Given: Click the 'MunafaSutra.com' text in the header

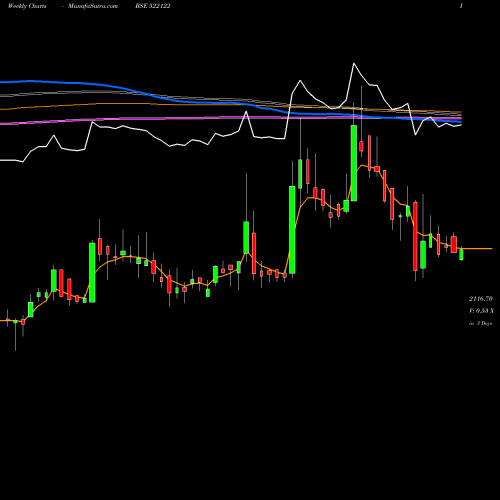Looking at the screenshot, I should (93, 6).
